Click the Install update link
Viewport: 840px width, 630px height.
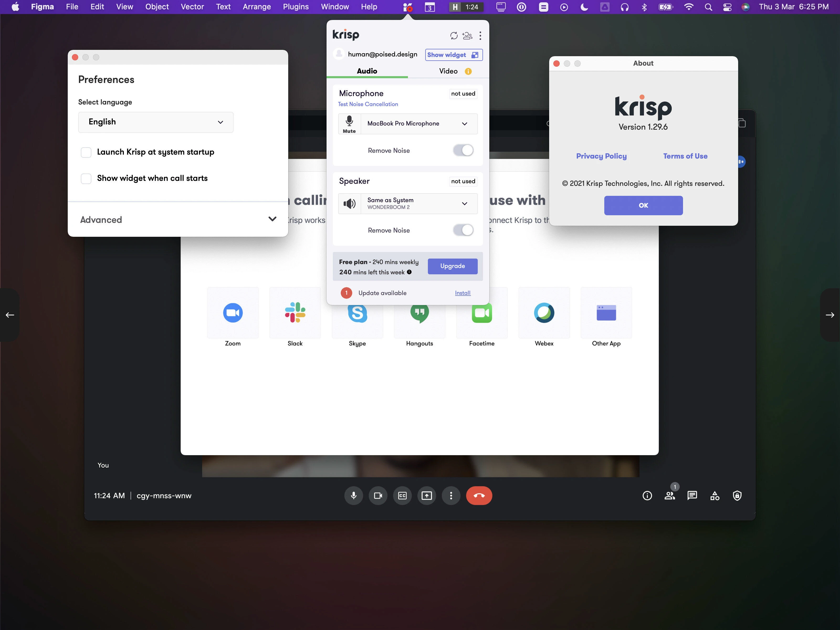point(463,293)
